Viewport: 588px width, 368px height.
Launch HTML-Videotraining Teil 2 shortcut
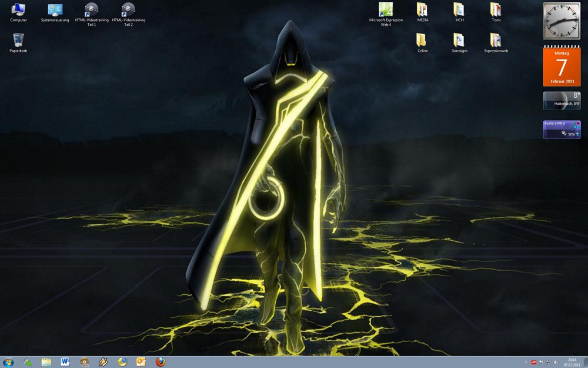point(128,10)
